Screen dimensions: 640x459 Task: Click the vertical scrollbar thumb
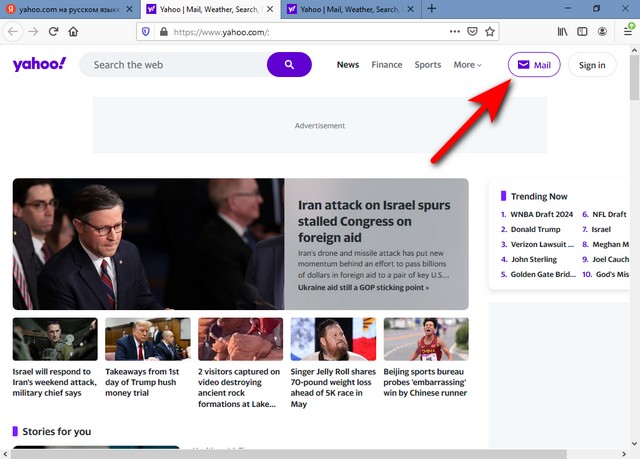coord(634,78)
